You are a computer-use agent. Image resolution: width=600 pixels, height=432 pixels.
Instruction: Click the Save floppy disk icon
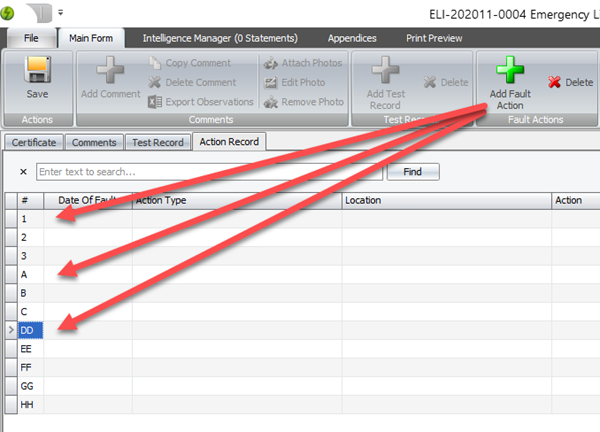click(37, 72)
